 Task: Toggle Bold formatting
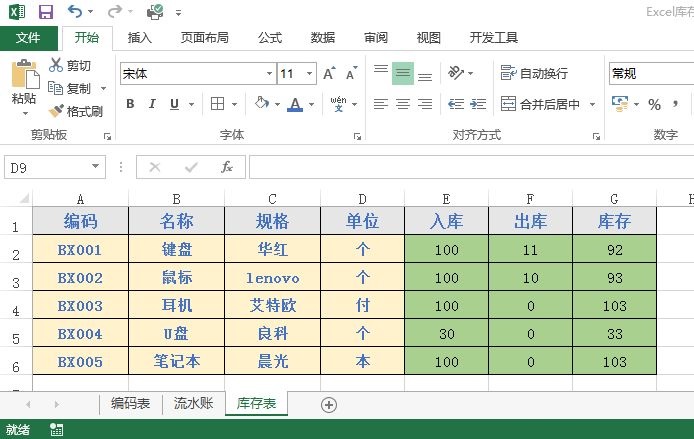(x=128, y=104)
